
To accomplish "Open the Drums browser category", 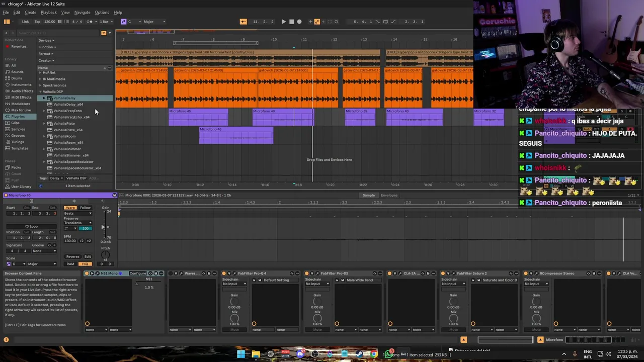I will (17, 78).
